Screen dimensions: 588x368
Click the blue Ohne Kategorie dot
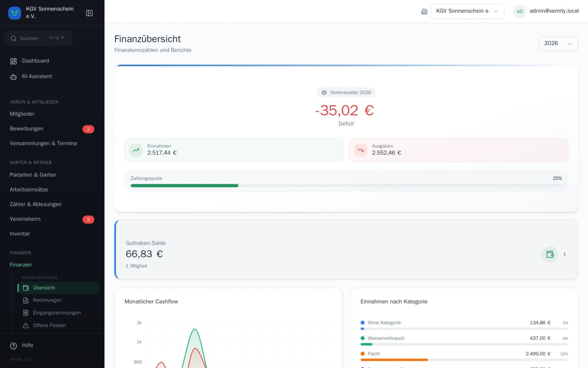(363, 323)
